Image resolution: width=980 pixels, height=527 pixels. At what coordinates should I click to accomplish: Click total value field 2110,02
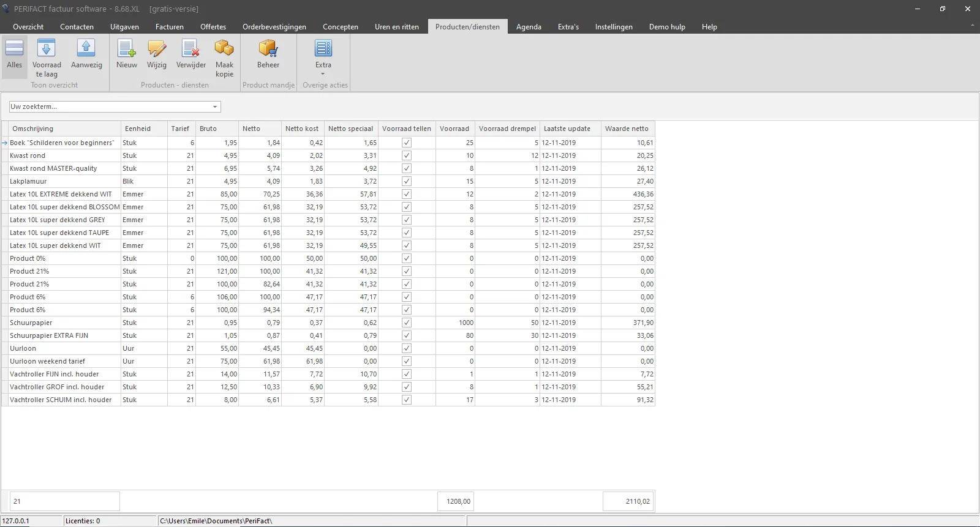click(628, 501)
